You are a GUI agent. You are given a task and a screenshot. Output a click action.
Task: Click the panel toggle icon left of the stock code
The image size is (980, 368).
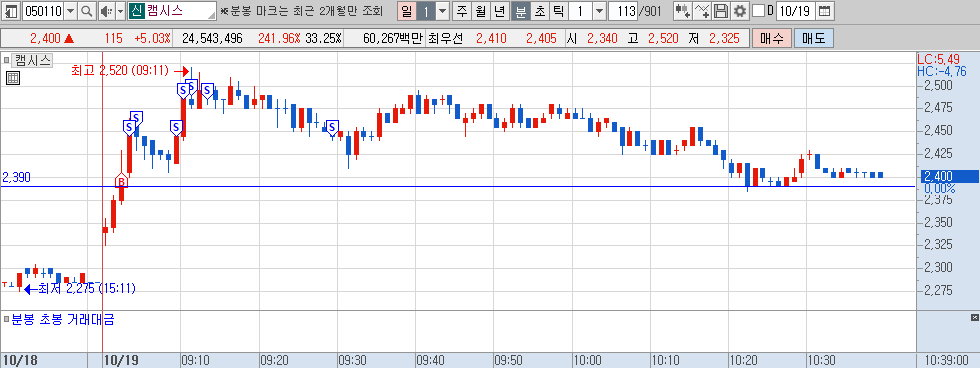coord(11,11)
